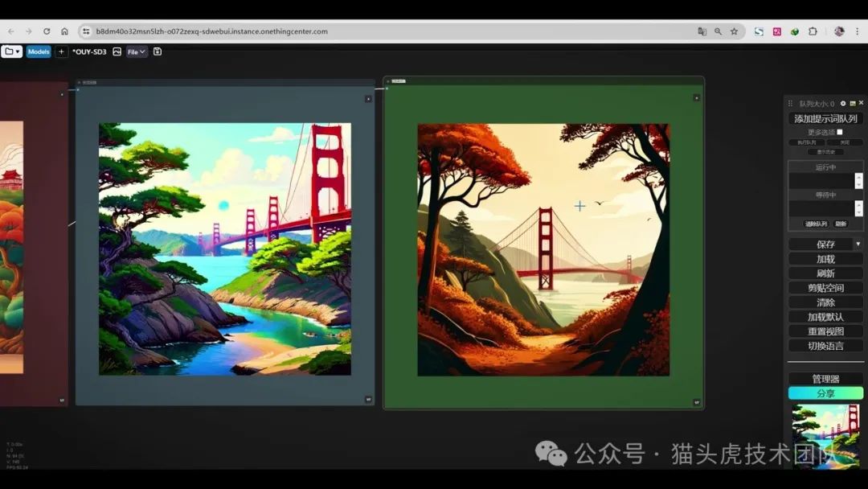Click the right small button under 更多选项

point(845,142)
